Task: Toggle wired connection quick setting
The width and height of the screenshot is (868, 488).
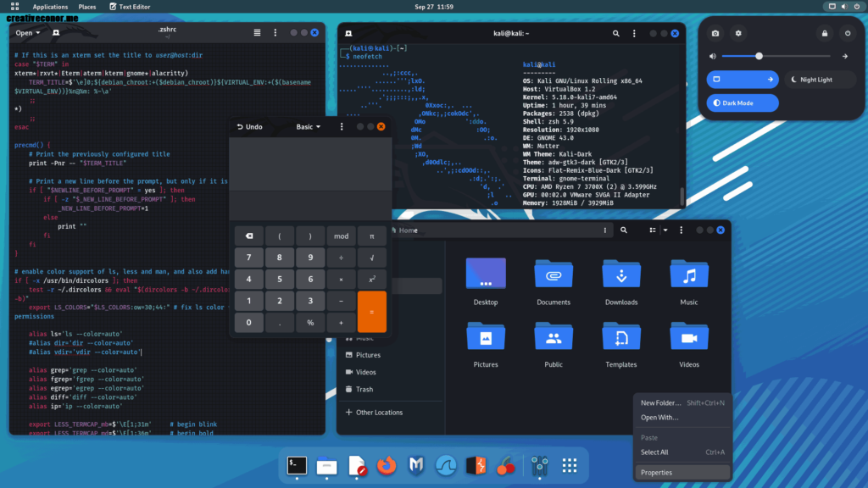Action: point(735,79)
